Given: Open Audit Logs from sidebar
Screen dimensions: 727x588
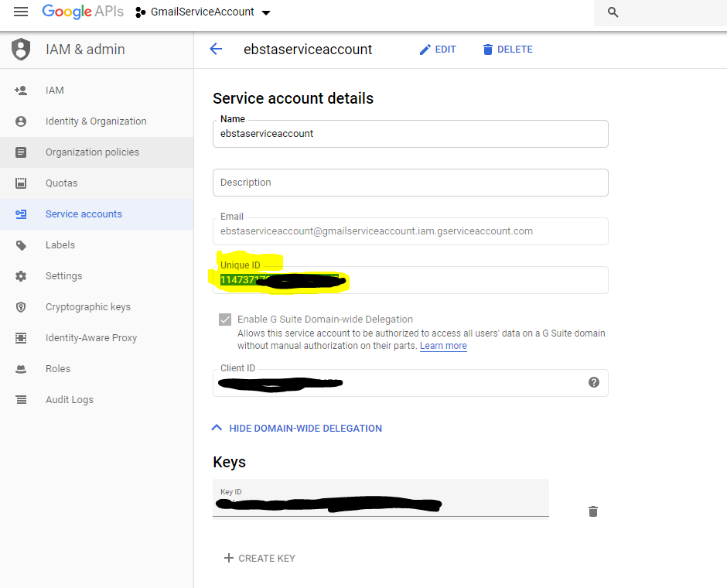Looking at the screenshot, I should point(70,400).
